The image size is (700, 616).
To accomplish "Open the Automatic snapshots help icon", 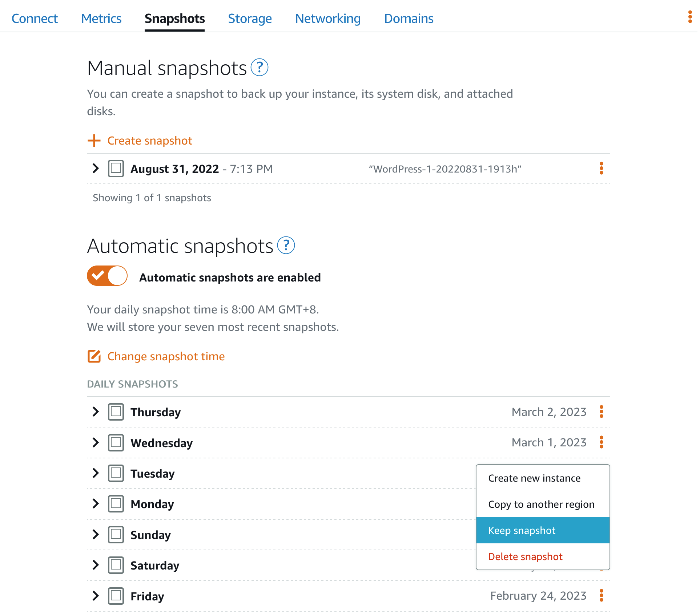I will pyautogui.click(x=287, y=246).
